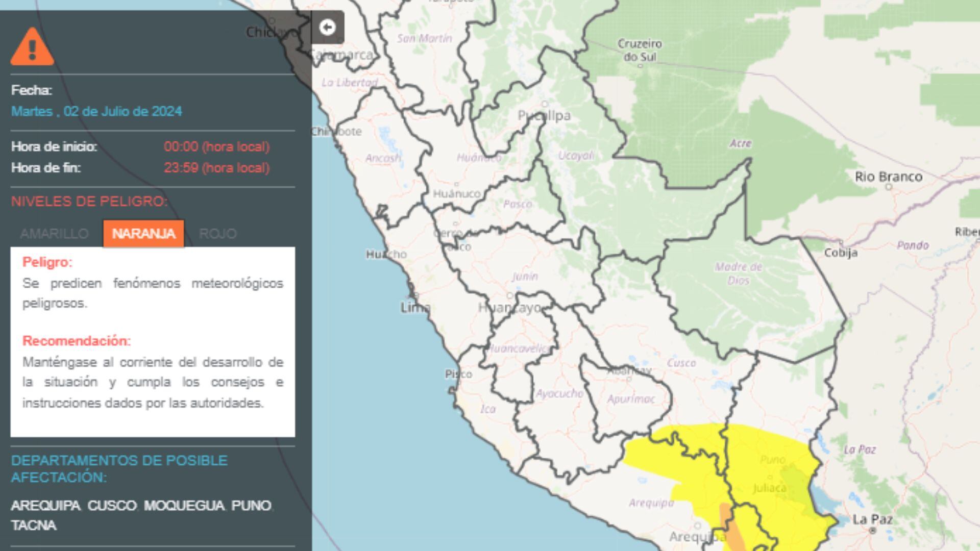Screen dimensions: 980x551
Task: Click the orange warning triangle icon
Action: click(32, 46)
